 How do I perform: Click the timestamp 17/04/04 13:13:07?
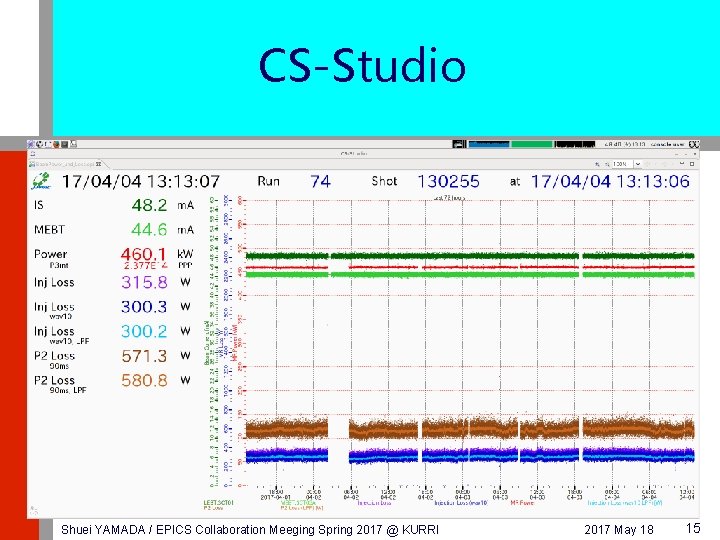click(x=141, y=181)
